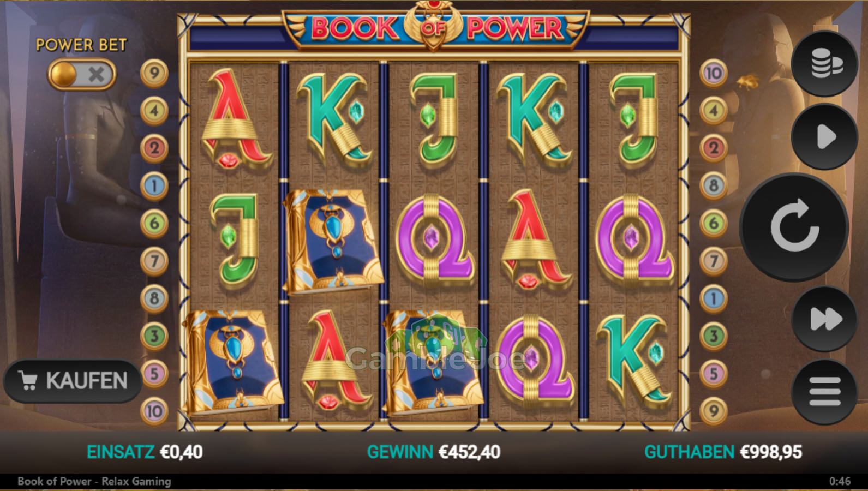
Task: Click the GUTHABEN balance display
Action: point(723,452)
